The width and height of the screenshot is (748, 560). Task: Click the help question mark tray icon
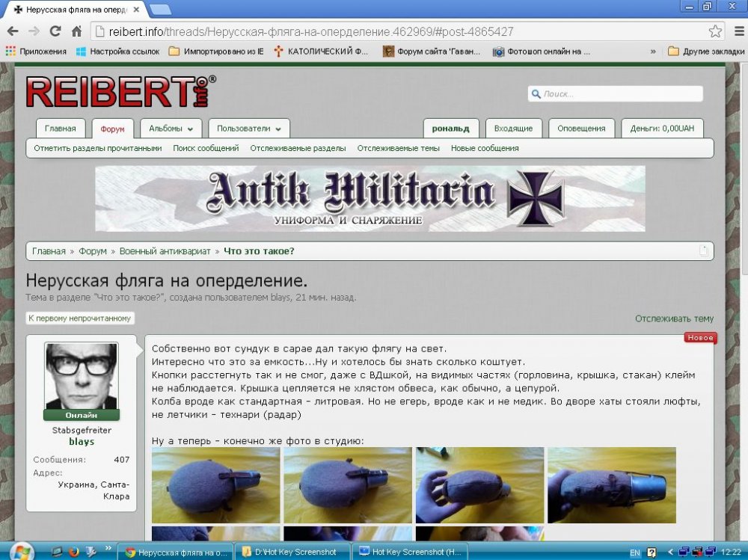[x=652, y=553]
